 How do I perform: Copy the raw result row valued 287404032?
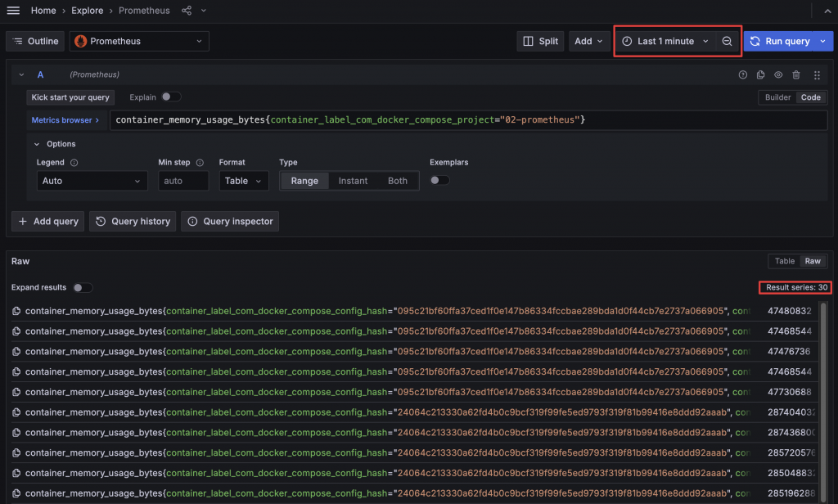click(x=16, y=412)
